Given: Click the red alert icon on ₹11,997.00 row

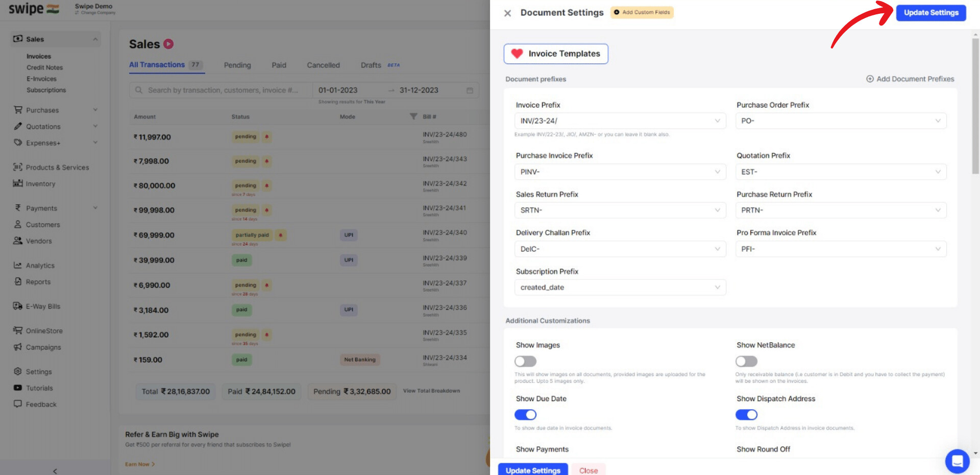Looking at the screenshot, I should tap(266, 137).
